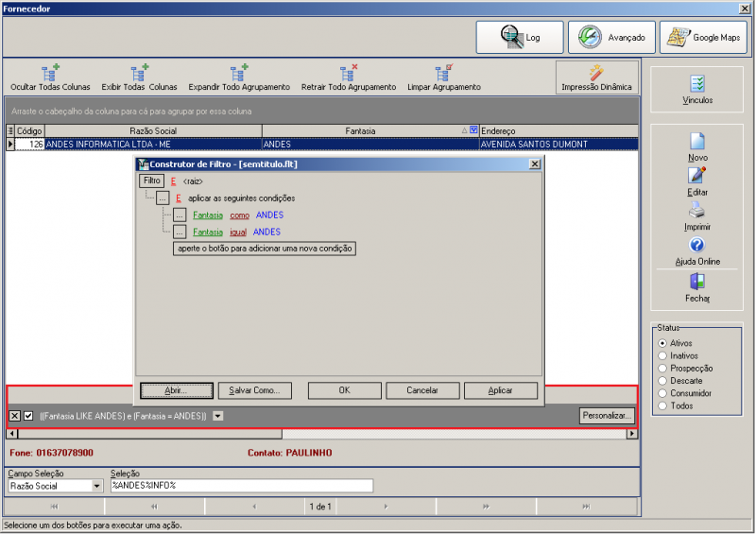
Task: Change the 'como' operator
Action: (240, 215)
